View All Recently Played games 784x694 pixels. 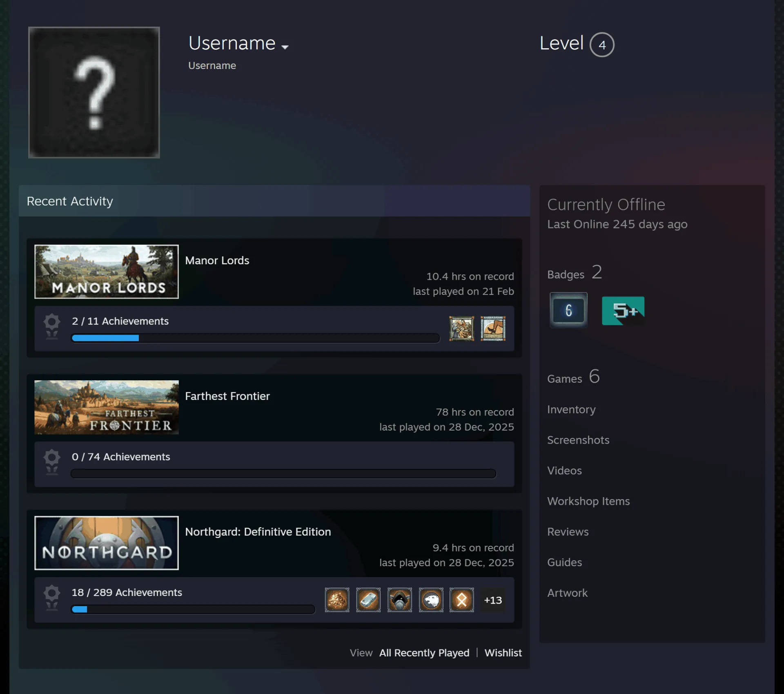[424, 653]
